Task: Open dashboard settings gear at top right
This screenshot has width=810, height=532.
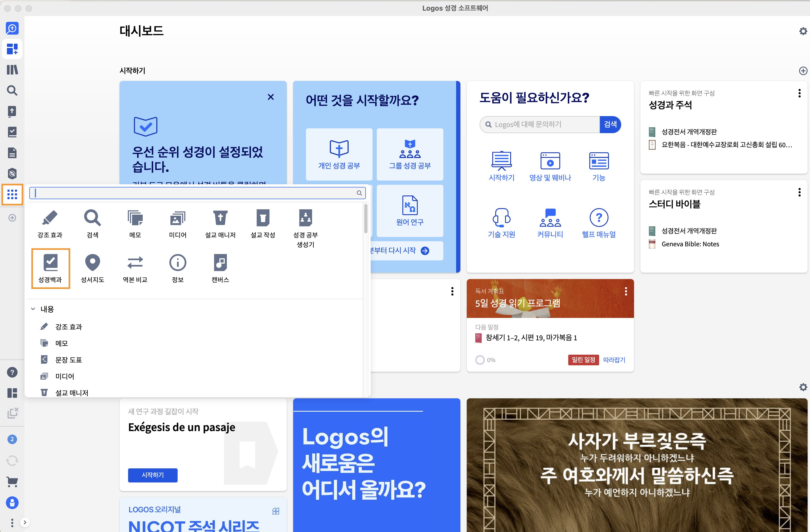Action: [803, 31]
